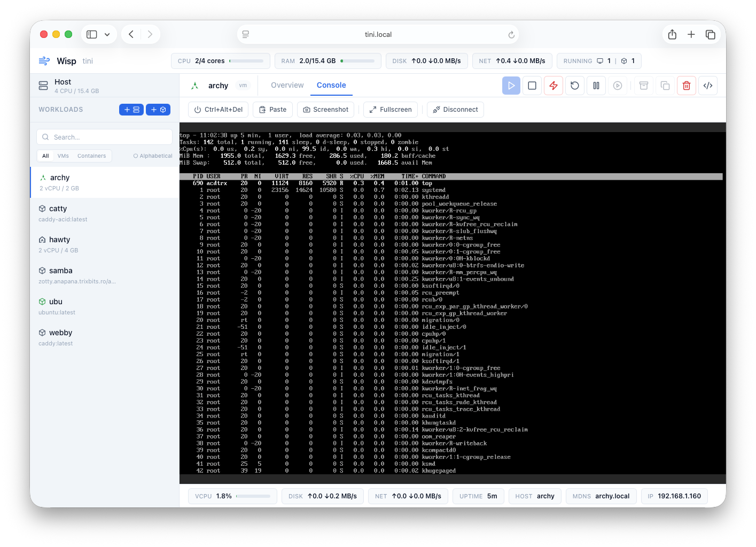756x547 pixels.
Task: Open the code view icon
Action: point(708,86)
